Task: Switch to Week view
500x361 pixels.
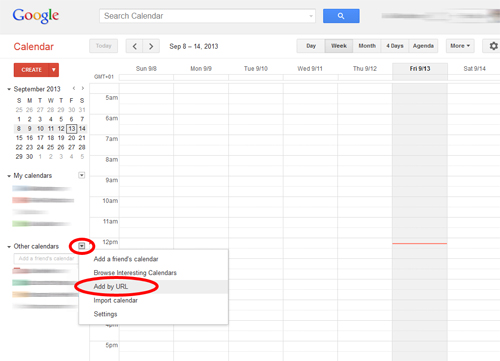Action: click(x=339, y=46)
